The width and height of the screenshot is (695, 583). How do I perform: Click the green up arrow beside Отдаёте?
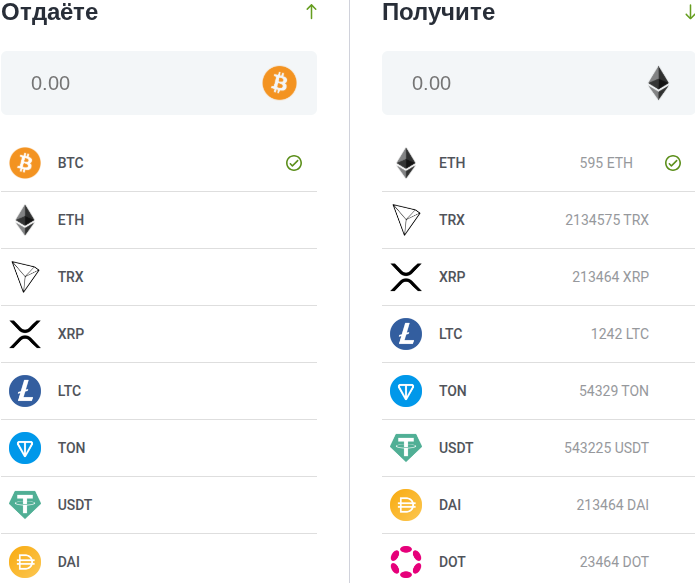(311, 12)
